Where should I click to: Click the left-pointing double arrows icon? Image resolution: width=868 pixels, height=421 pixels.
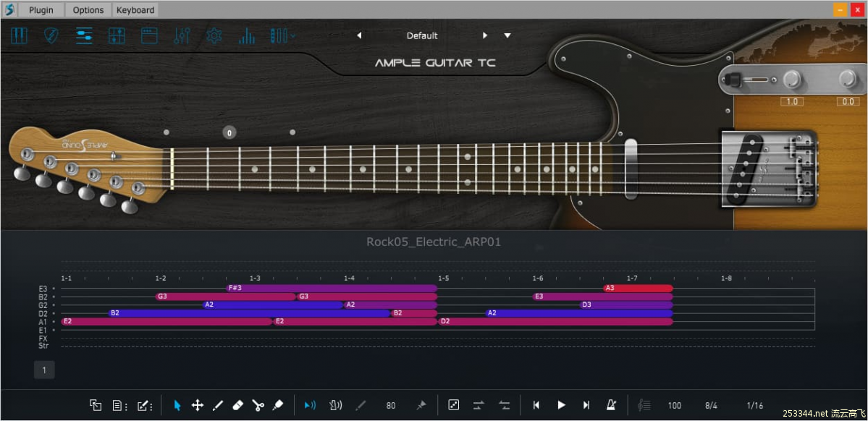tap(505, 406)
